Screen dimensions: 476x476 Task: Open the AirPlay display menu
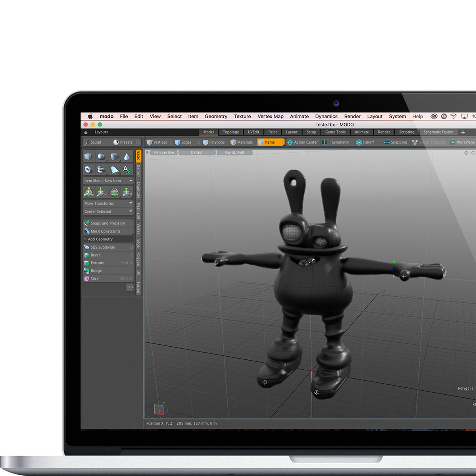[x=464, y=116]
